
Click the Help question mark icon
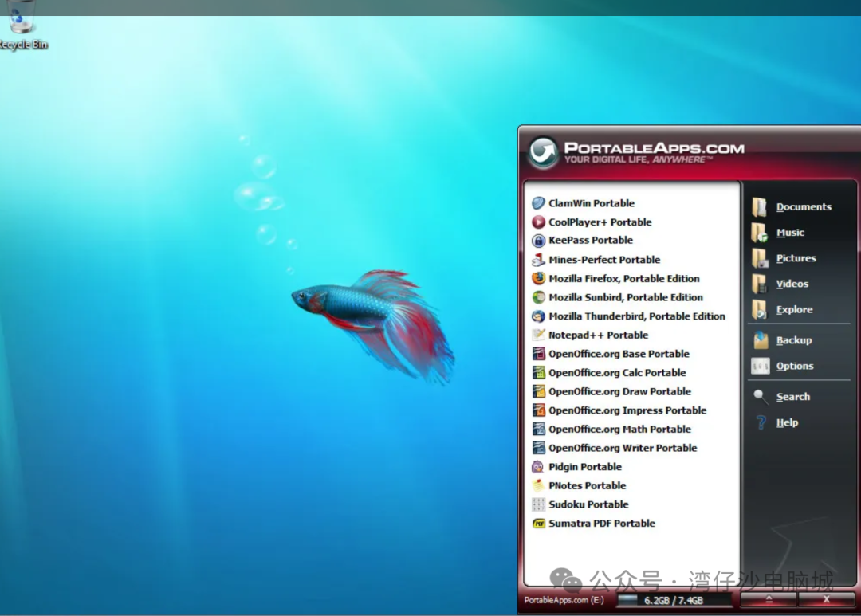pos(761,422)
